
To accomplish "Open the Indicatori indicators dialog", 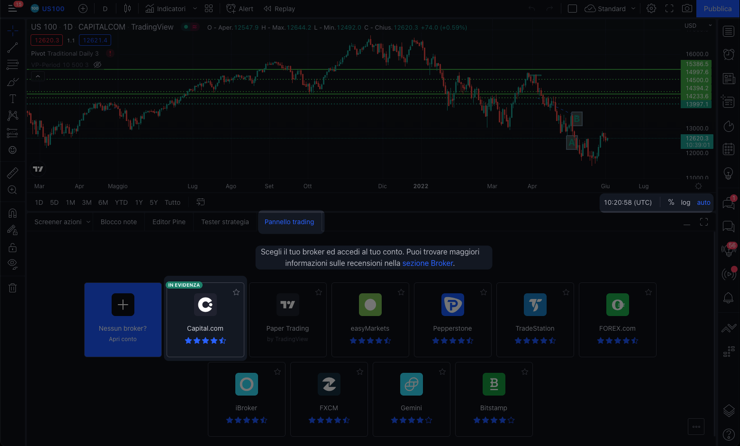I will (166, 8).
